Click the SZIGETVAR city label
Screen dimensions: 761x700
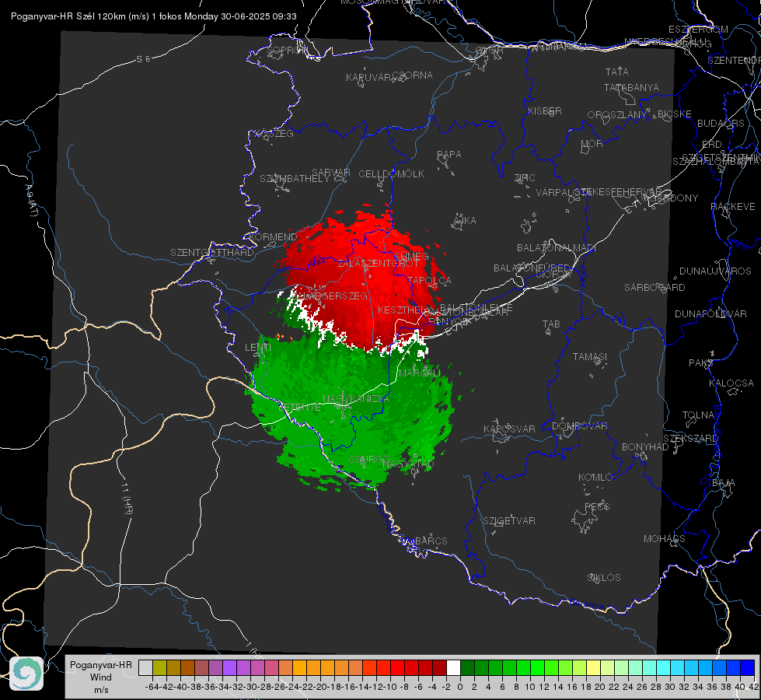pos(509,521)
